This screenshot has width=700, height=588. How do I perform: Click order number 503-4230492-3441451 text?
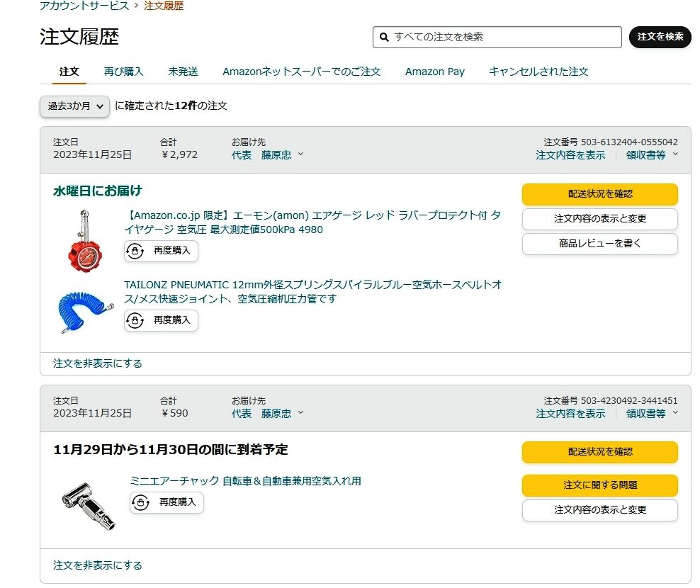628,401
